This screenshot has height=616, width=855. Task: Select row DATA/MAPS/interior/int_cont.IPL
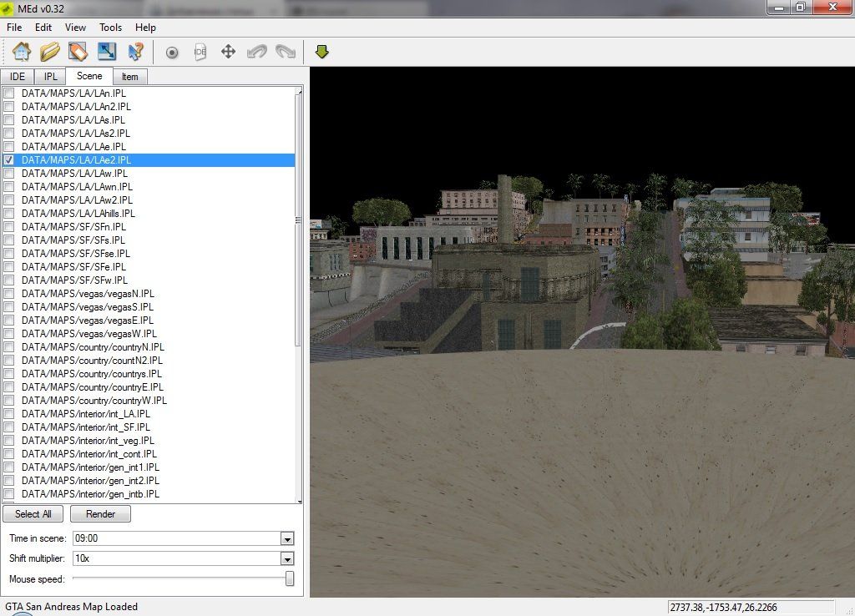click(x=149, y=453)
